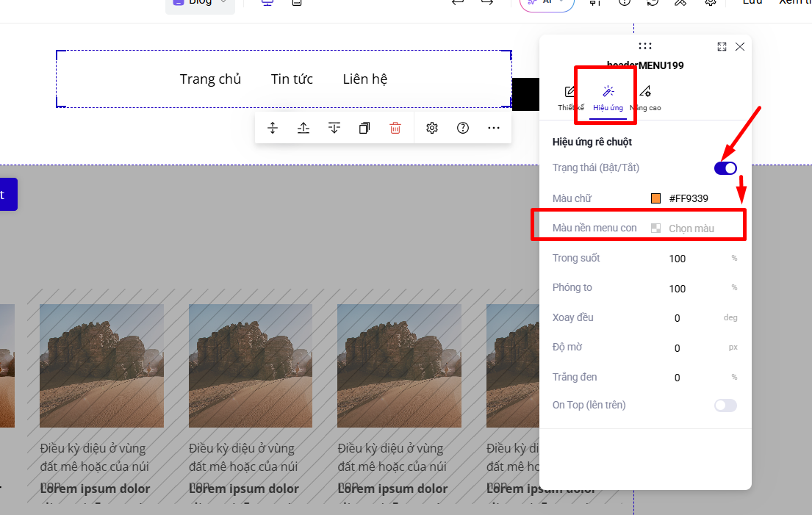Click the Trạng thái (Bật/Tắt) label
812x515 pixels.
(x=595, y=168)
